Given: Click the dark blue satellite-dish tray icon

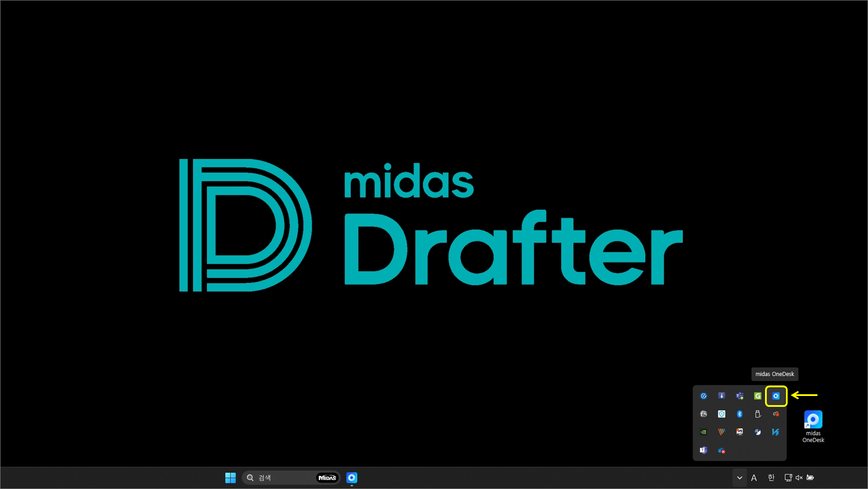Looking at the screenshot, I should [758, 432].
